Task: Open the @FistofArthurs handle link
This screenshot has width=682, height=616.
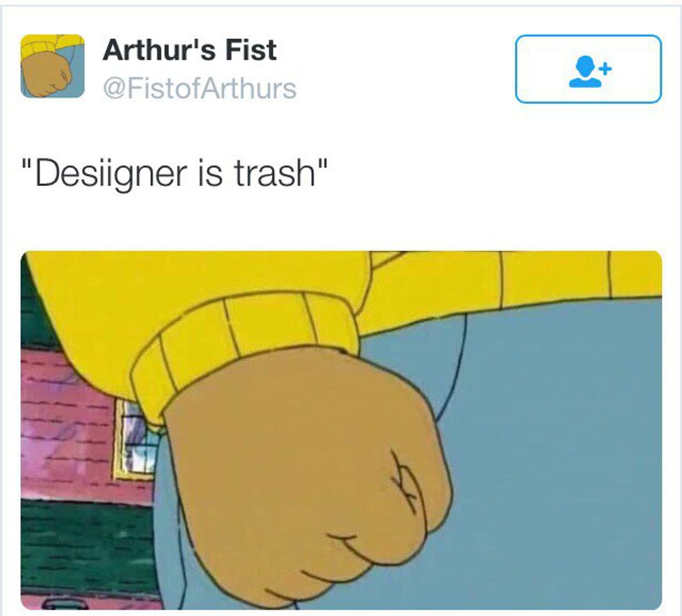Action: tap(200, 89)
